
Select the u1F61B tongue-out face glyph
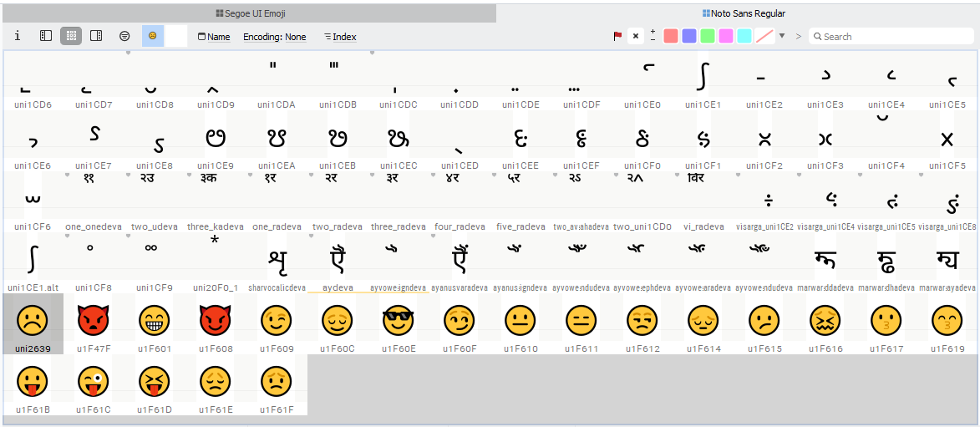click(33, 384)
